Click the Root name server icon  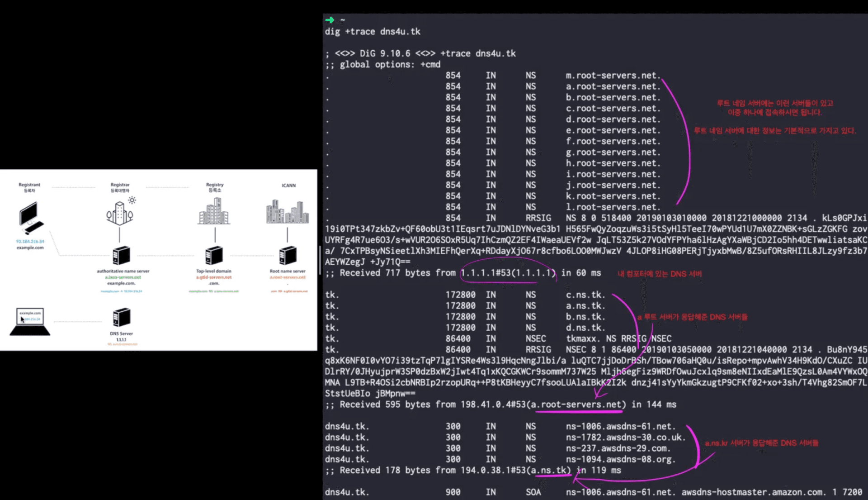[x=288, y=256]
